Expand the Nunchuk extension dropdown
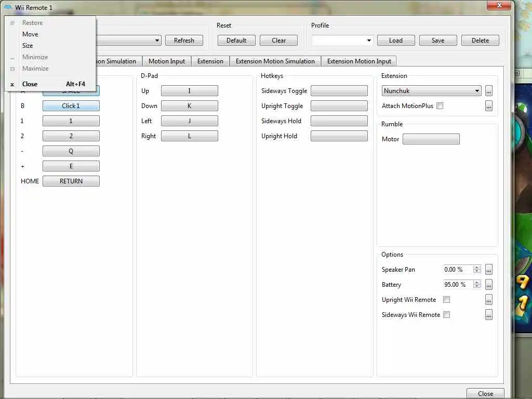Screen dimensions: 532x399 tap(432, 90)
